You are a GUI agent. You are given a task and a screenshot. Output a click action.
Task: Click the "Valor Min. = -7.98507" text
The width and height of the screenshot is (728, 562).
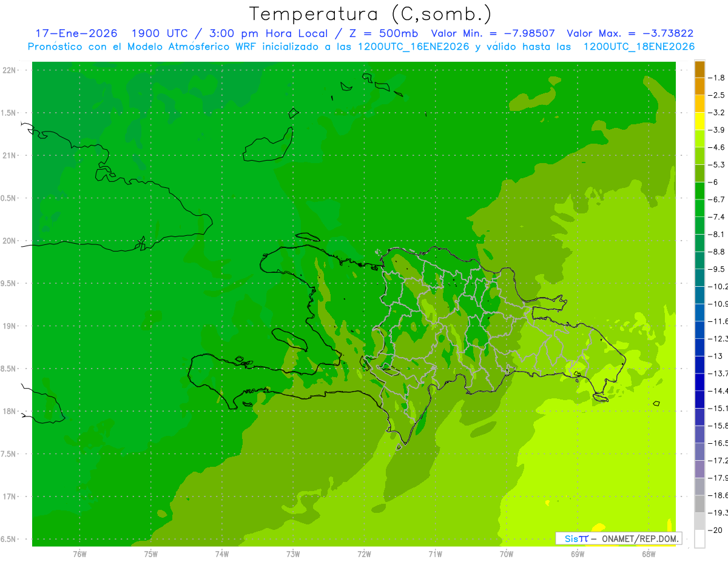(x=493, y=33)
